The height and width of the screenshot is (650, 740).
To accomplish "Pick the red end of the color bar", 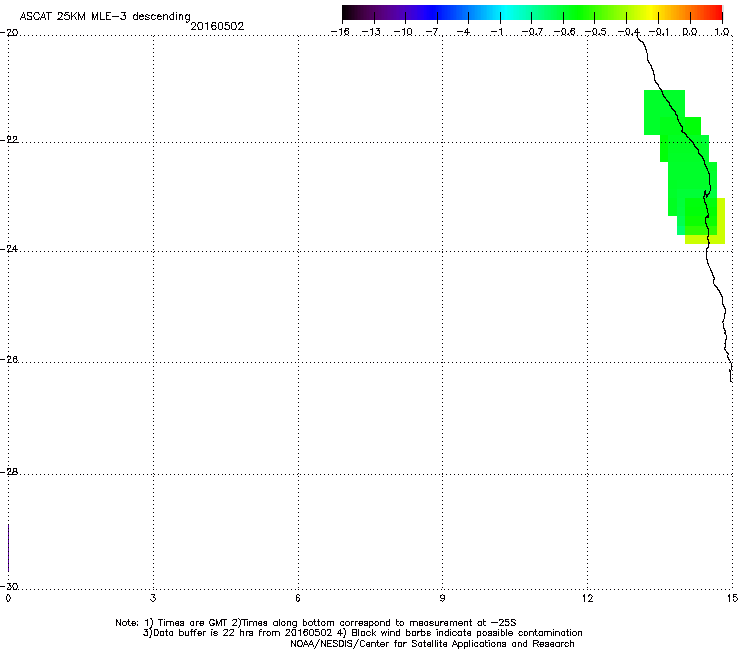I will point(716,13).
